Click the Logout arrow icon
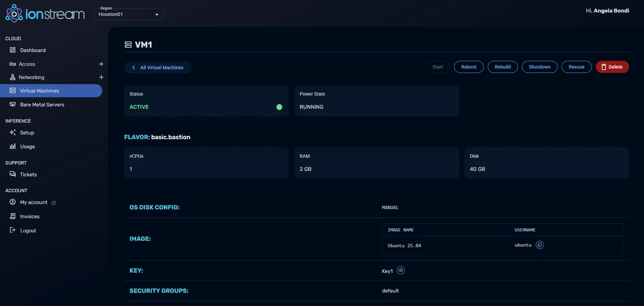This screenshot has height=306, width=644. pos(13,230)
